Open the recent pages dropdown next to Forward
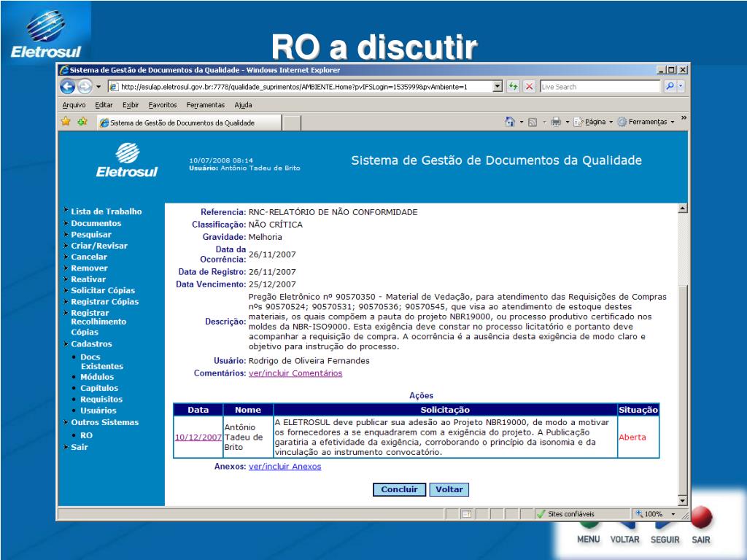This screenshot has height=560, width=747. pyautogui.click(x=98, y=87)
